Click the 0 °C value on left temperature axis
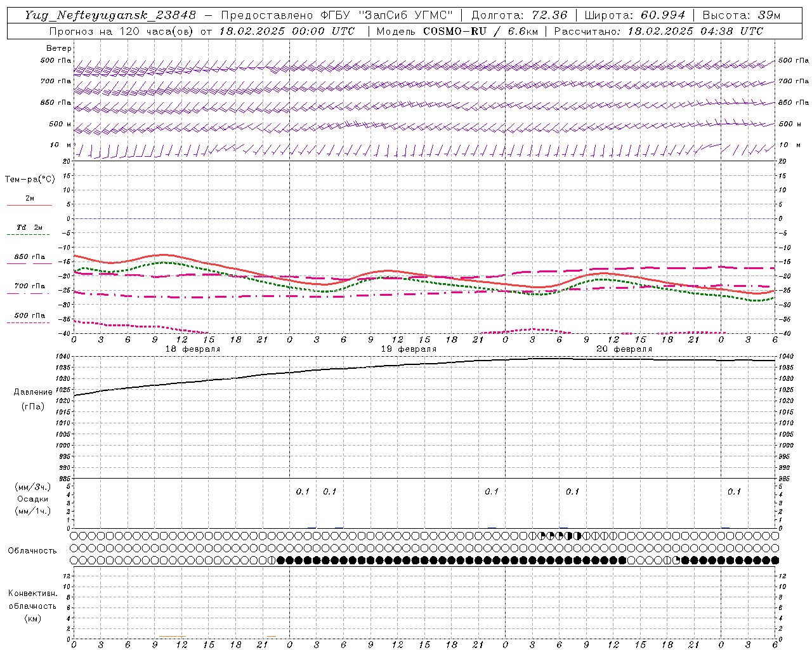Screen dimensions: 812x650 click(x=69, y=219)
